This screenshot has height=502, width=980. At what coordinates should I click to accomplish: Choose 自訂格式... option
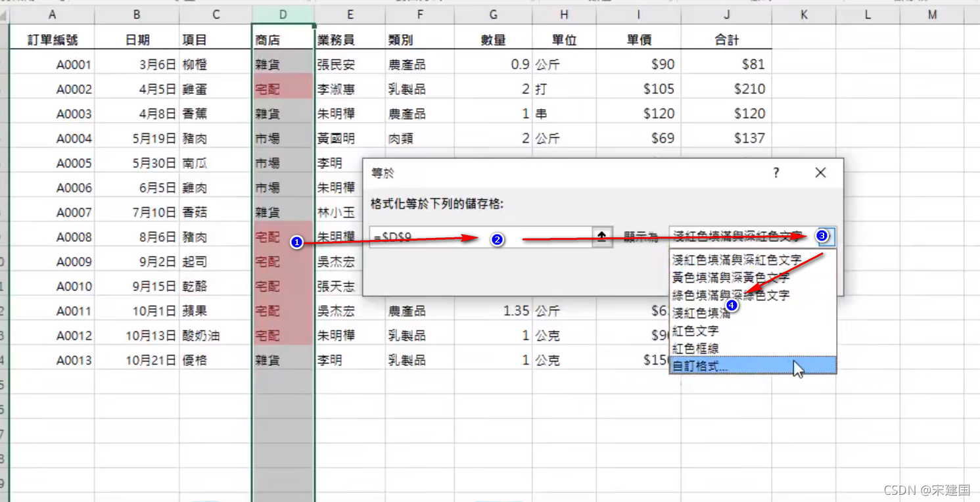(x=753, y=366)
